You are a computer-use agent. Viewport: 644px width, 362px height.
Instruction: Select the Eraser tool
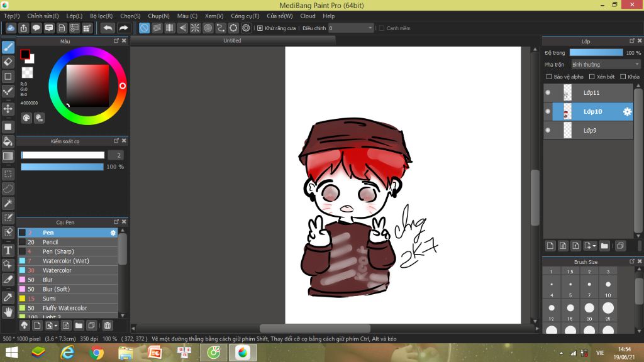(8, 62)
